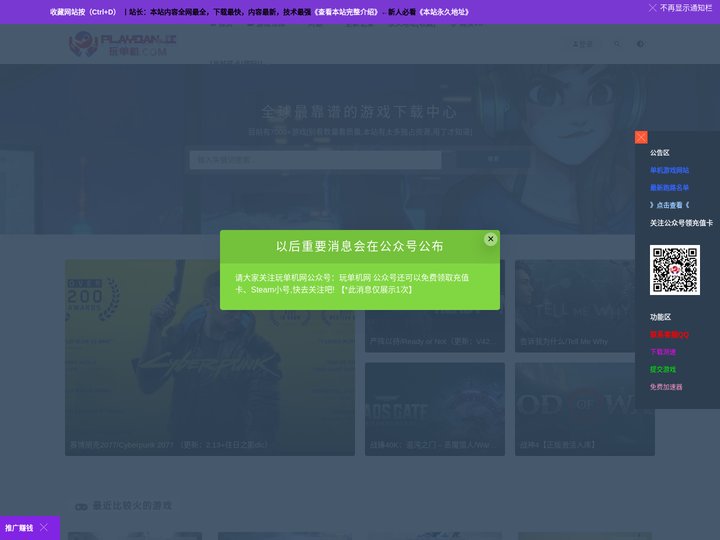
Task: Click the QR code image
Action: tap(675, 270)
